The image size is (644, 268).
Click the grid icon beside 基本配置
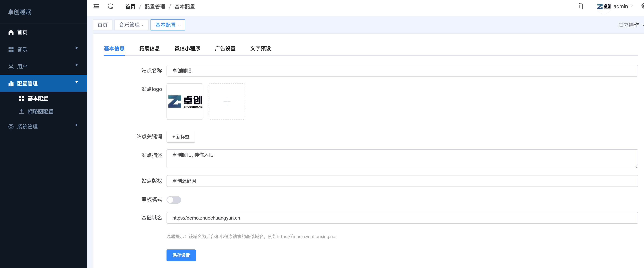22,98
